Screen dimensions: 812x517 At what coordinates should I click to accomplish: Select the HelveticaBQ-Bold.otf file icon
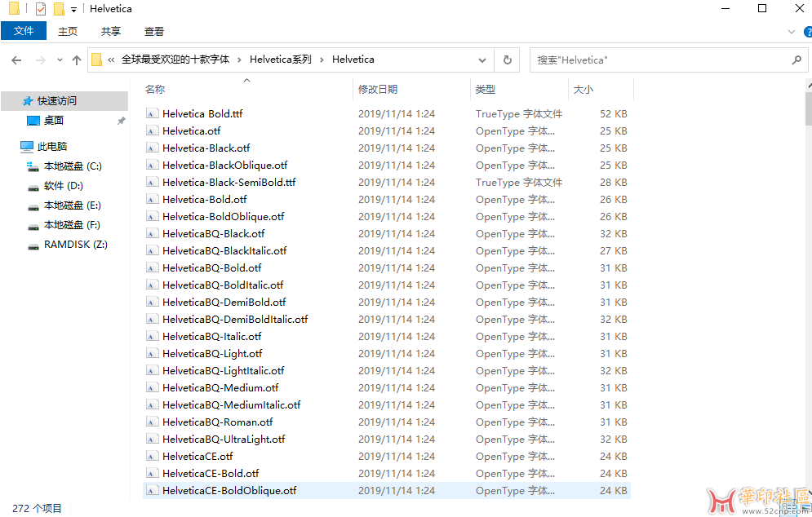tap(152, 267)
